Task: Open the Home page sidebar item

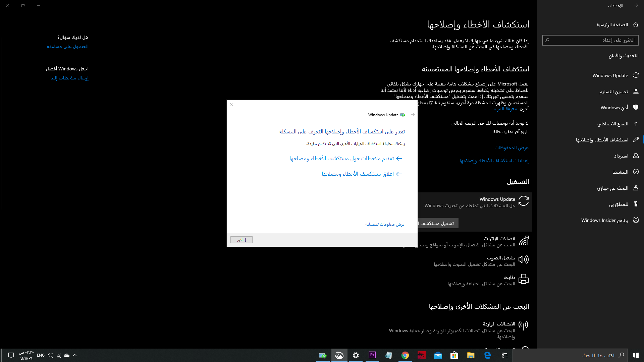Action: tap(612, 24)
